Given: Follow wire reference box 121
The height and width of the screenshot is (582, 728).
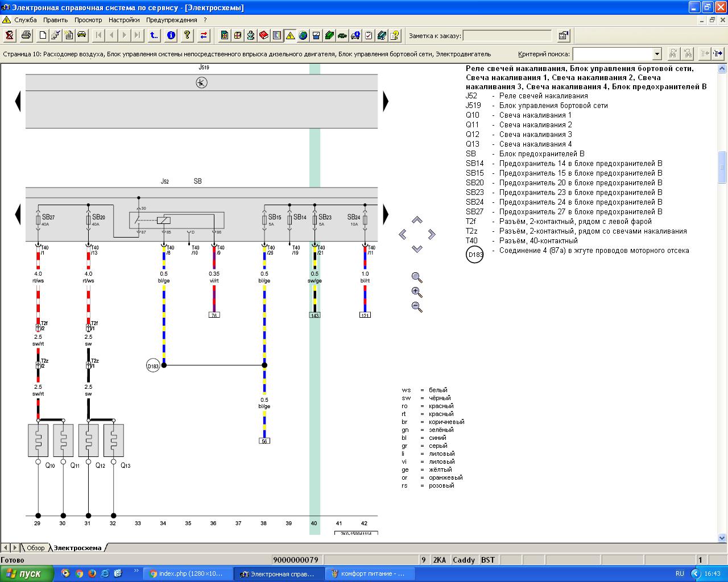Looking at the screenshot, I should 365,315.
